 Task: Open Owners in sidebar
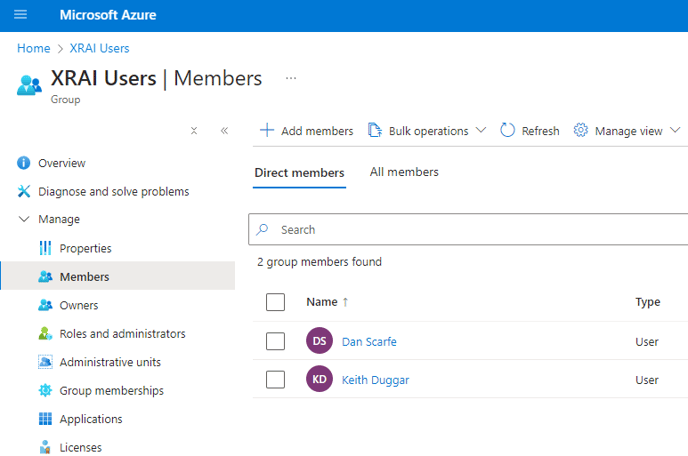point(79,305)
